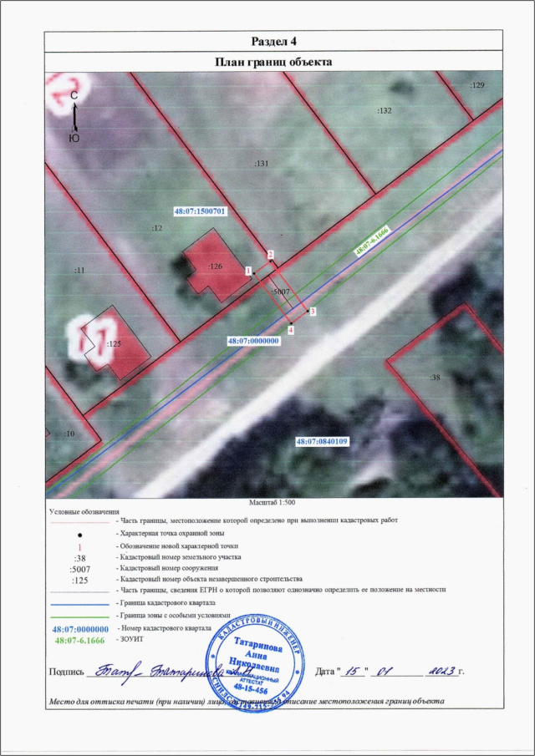The image size is (535, 756).
Task: Select parcel label :132 on the map
Action: click(x=385, y=110)
